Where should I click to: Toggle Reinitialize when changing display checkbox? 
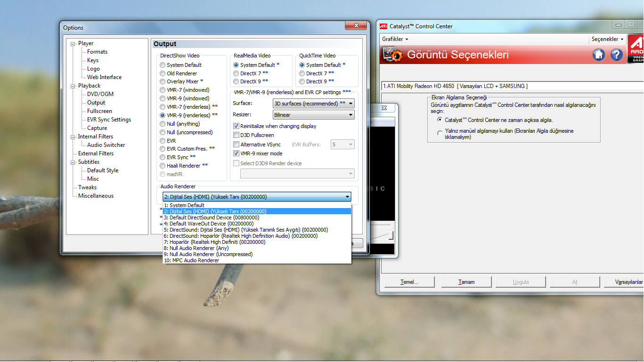(236, 126)
